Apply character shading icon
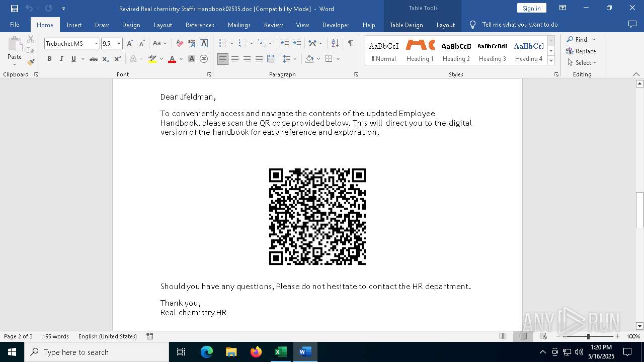Viewport: 644px width, 362px height. click(x=192, y=59)
